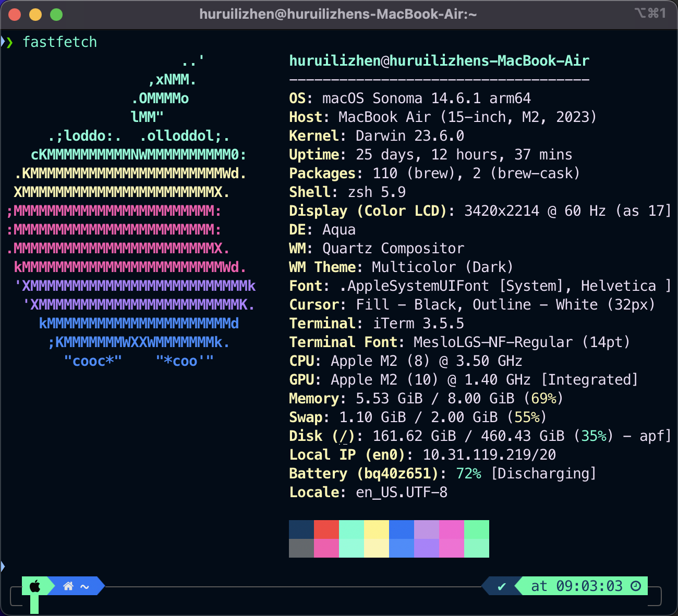The height and width of the screenshot is (616, 678).
Task: Click the Display resolution 3420x2214 @ 60 Hz
Action: pos(535,211)
